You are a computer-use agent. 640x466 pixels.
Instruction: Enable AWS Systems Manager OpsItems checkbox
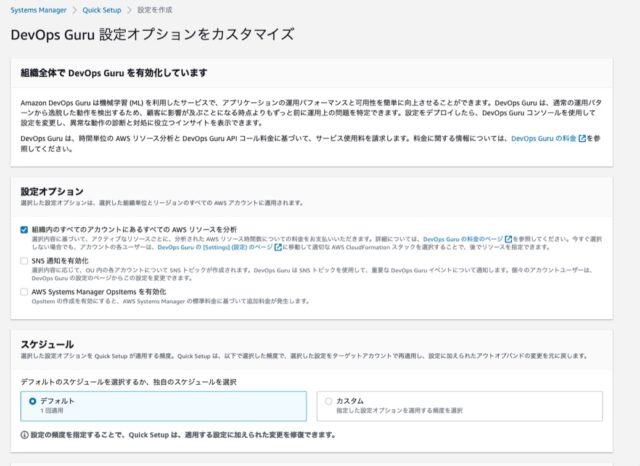24,292
